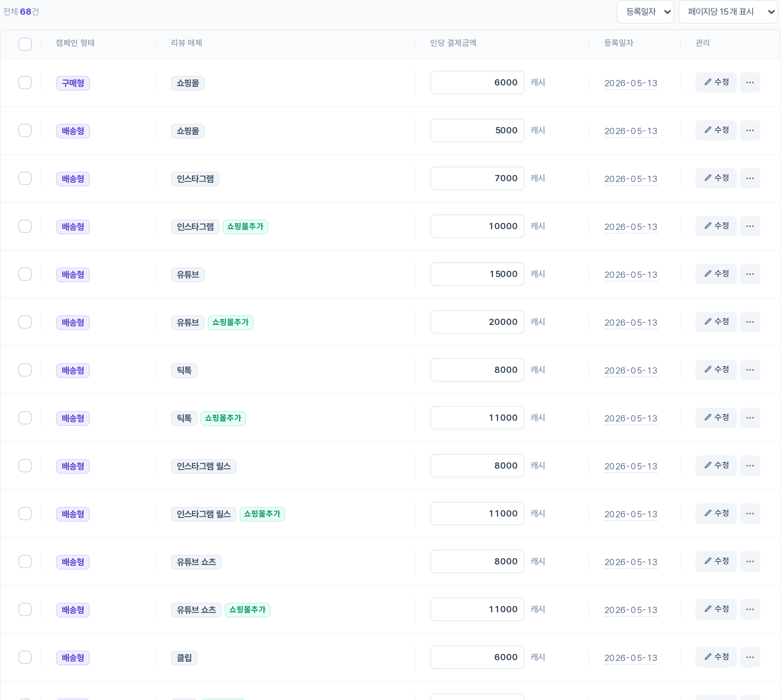The width and height of the screenshot is (781, 700).
Task: Open more options for the 인스타그램 릴스 8000 row
Action: (749, 465)
